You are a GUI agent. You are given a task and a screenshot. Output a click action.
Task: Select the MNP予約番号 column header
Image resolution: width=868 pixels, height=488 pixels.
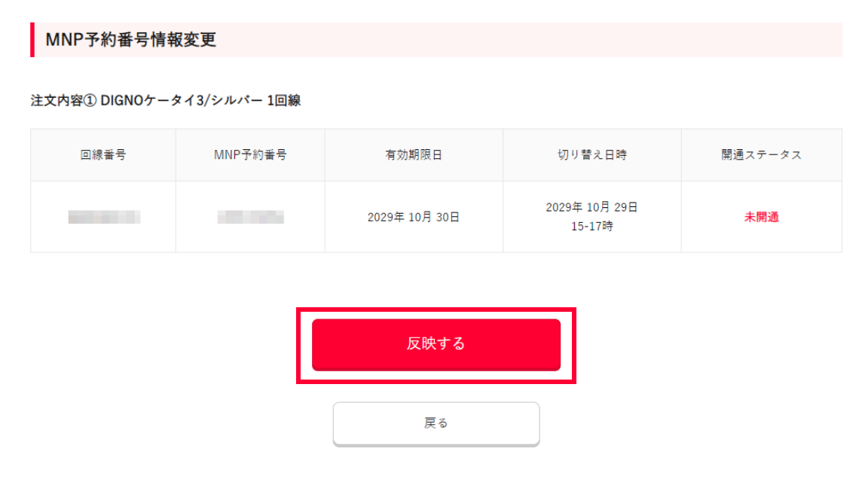click(250, 155)
